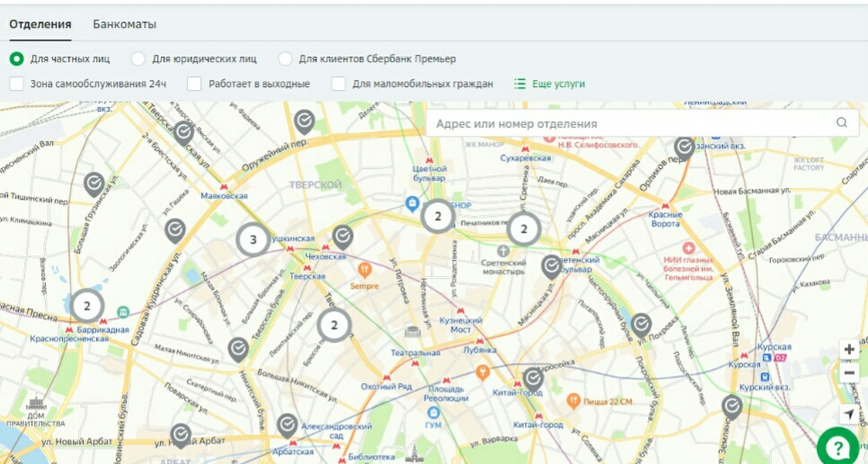Choose the 'Для частных лиц' radio button
This screenshot has height=464, width=868.
pos(16,59)
